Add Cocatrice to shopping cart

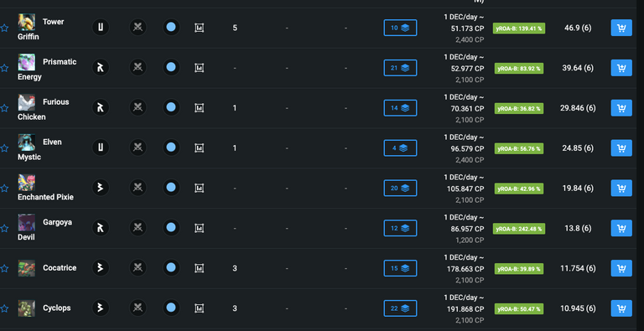click(621, 268)
